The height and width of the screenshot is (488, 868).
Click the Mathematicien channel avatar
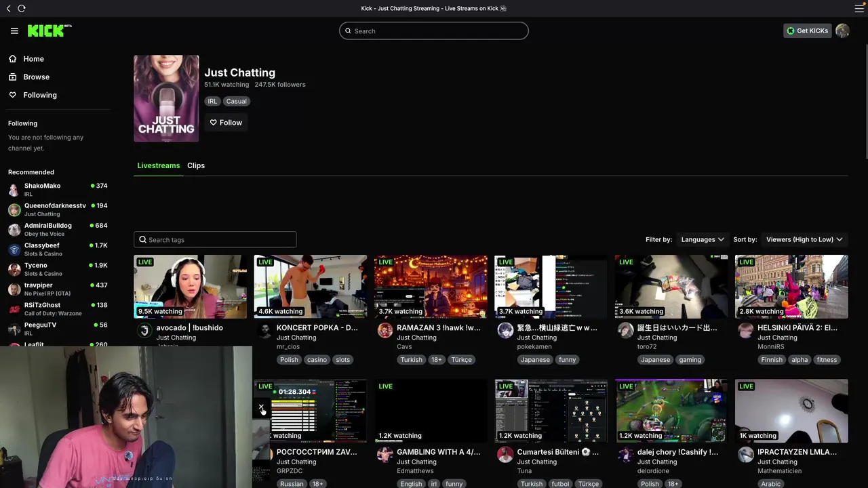(746, 455)
